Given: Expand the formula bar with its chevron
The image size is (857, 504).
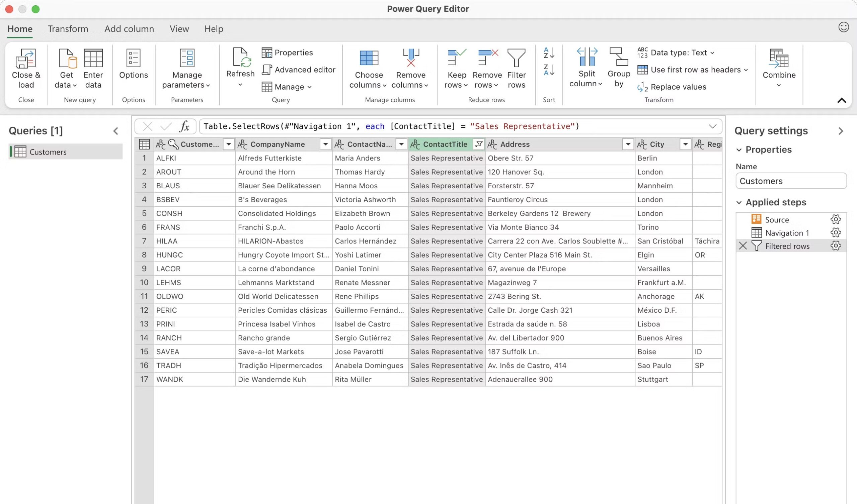Looking at the screenshot, I should click(x=713, y=126).
